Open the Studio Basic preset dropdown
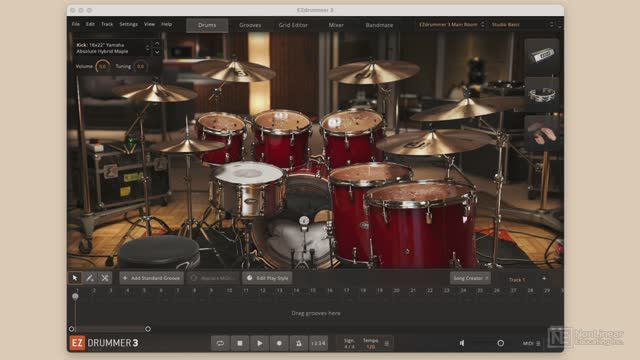 tap(522, 24)
